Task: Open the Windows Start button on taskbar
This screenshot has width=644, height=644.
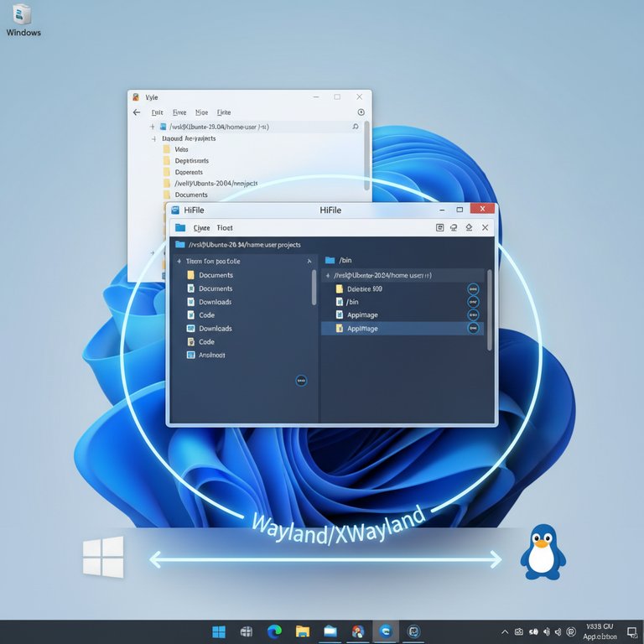Action: coord(219,631)
